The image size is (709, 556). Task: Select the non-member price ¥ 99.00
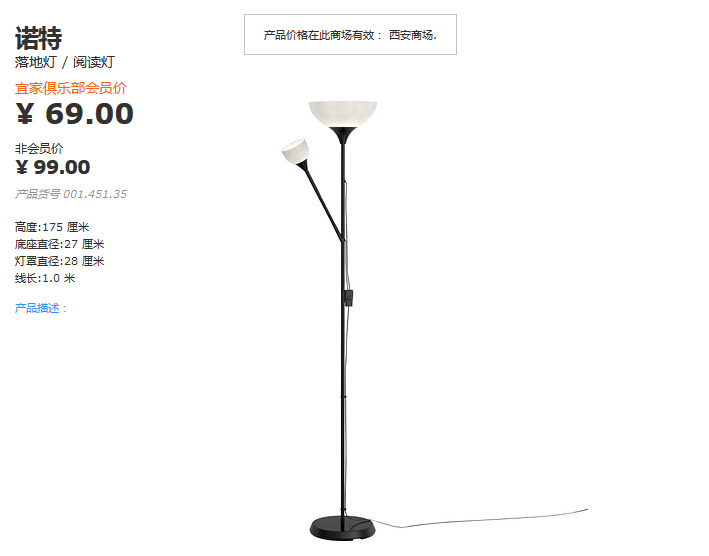[53, 167]
